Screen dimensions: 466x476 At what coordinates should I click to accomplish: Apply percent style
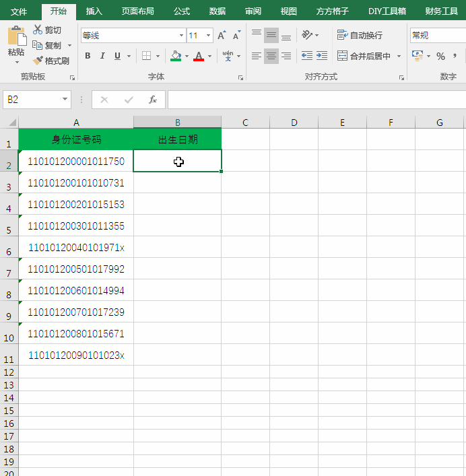440,56
